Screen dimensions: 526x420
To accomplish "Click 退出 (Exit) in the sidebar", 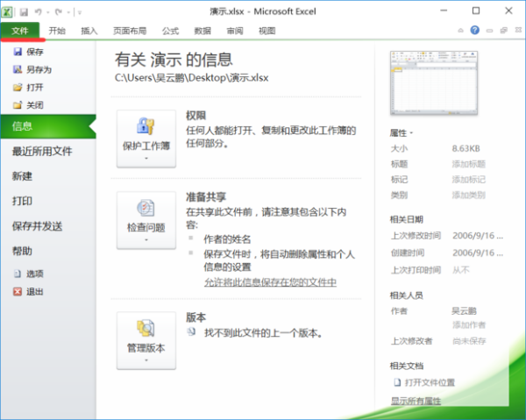I will 28,291.
